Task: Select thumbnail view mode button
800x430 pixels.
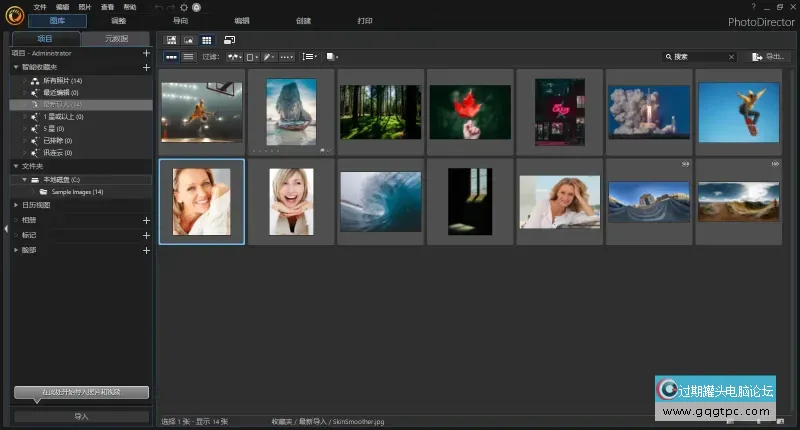Action: tap(171, 57)
